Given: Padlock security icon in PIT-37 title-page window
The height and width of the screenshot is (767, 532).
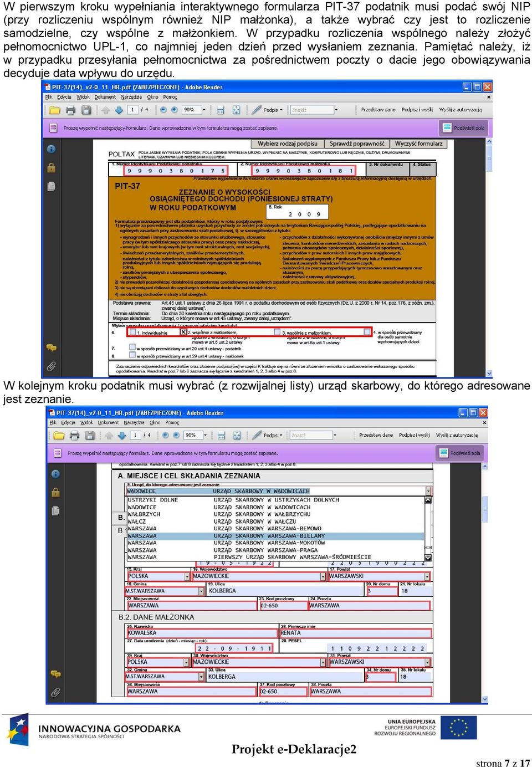Looking at the screenshot, I should point(51,167).
